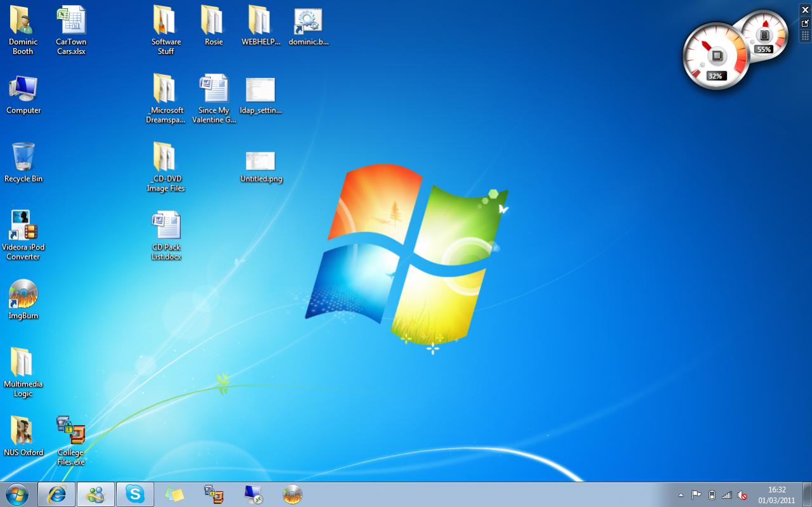Viewport: 812px width, 507px height.
Task: Select the NUS Oxford folder
Action: point(23,437)
